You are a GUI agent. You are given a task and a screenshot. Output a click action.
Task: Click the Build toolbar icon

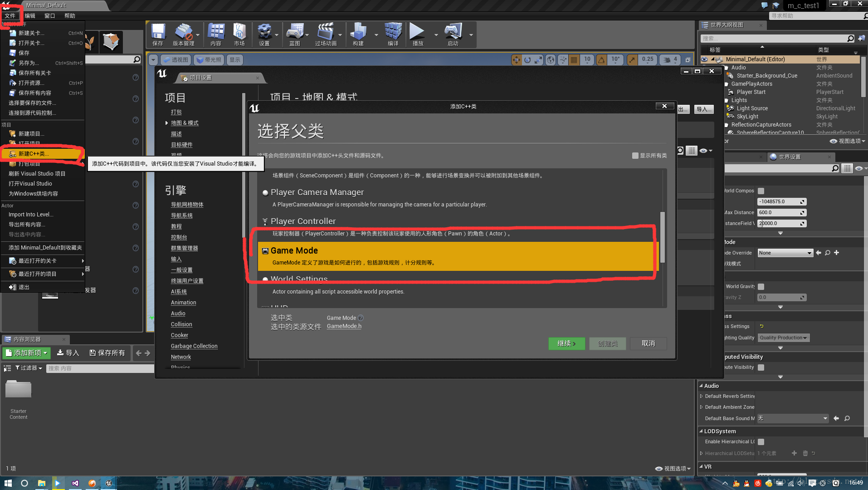point(358,34)
